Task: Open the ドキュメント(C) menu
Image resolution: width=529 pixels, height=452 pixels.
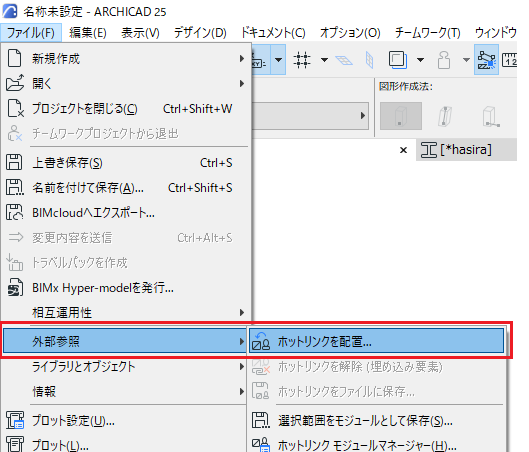Action: tap(273, 33)
